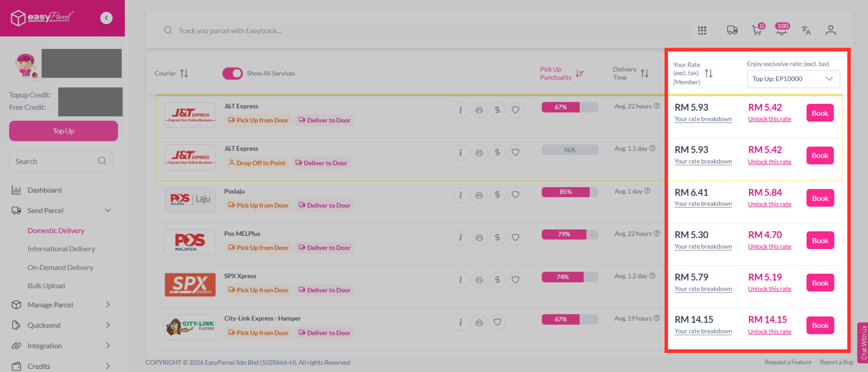Click shield icon in City-Link Express row
868x372 pixels.
497,323
